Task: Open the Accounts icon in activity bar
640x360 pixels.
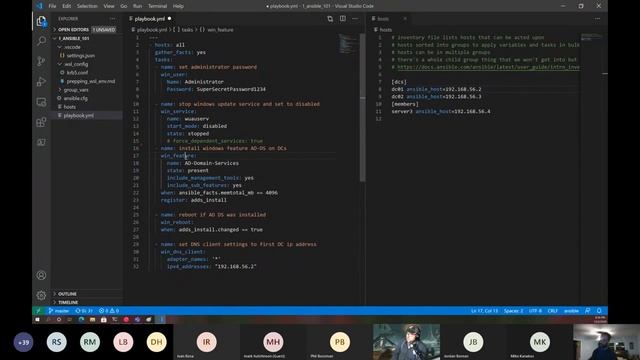Action: (41, 275)
